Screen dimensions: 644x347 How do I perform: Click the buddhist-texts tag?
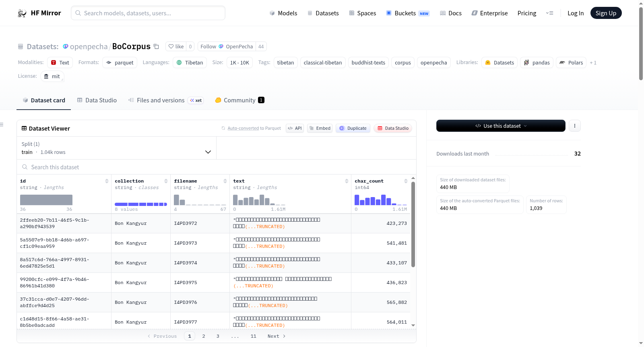pos(368,62)
